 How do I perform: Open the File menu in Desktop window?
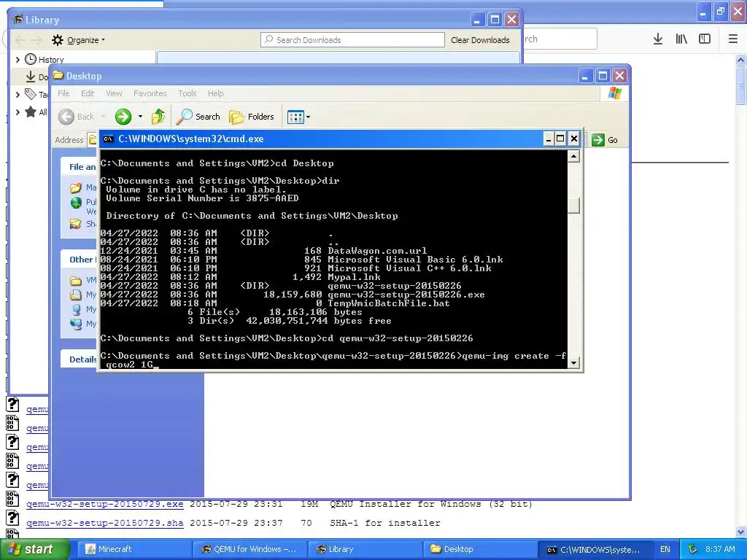63,93
